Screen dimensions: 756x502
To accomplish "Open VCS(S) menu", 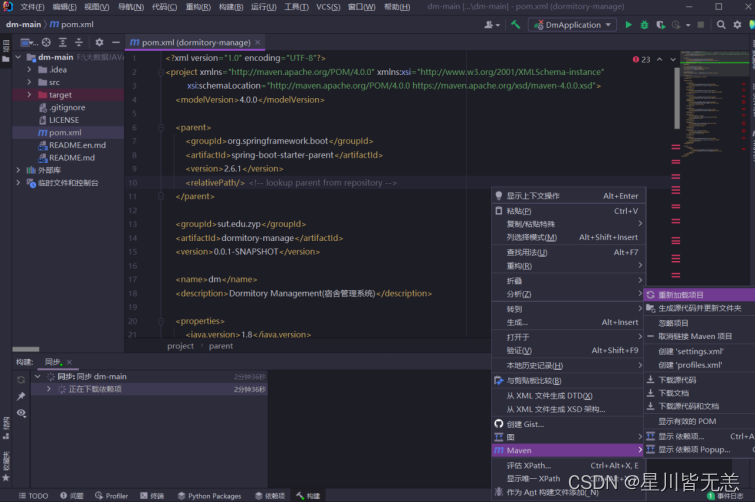I will [x=328, y=7].
